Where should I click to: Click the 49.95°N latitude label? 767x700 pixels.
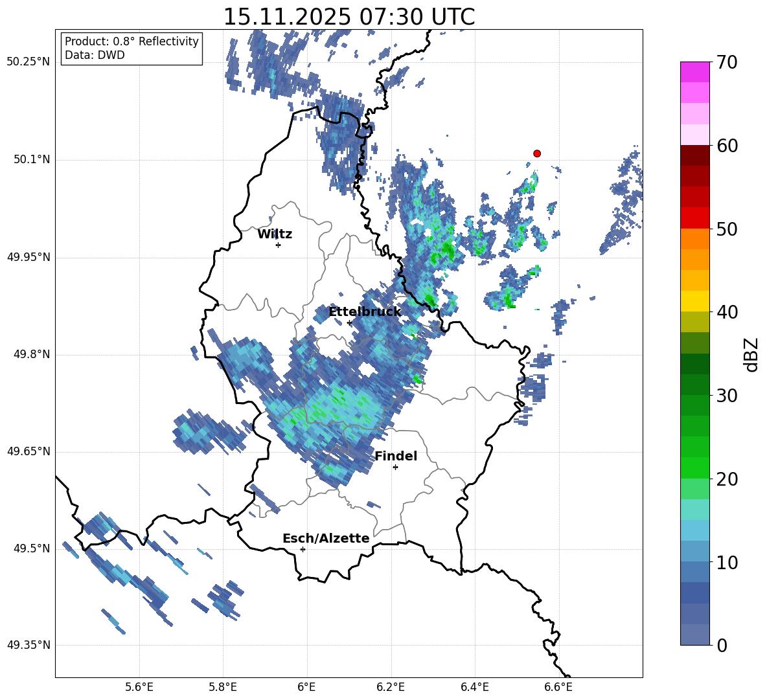click(29, 257)
